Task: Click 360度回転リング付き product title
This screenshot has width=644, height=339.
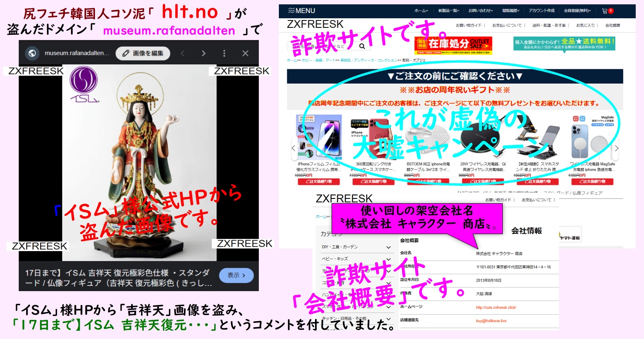Action: click(373, 167)
